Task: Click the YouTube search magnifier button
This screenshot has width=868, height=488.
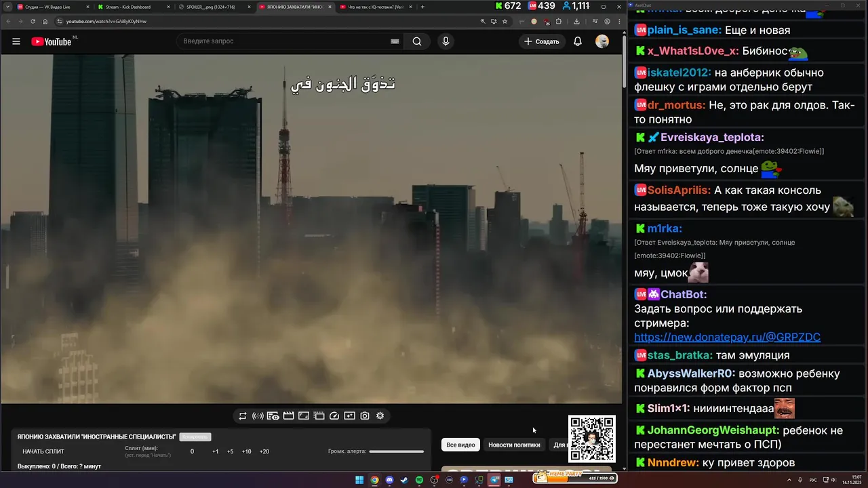Action: coord(417,41)
